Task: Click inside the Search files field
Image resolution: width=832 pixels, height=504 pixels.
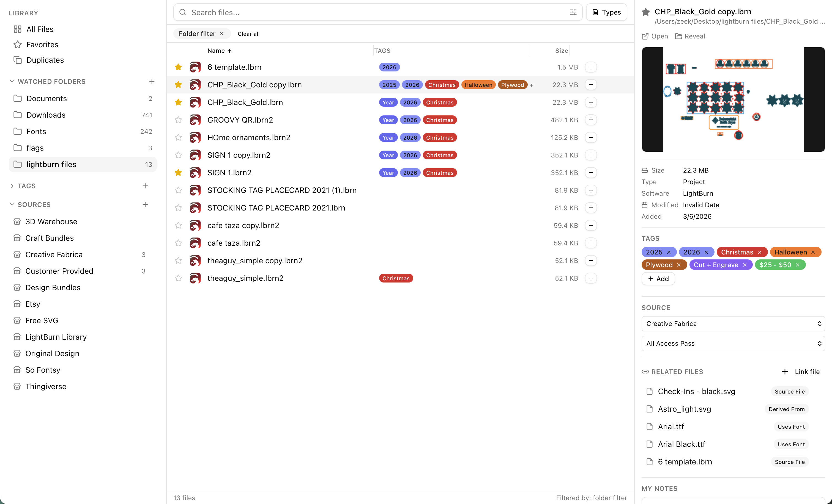Action: (338, 12)
